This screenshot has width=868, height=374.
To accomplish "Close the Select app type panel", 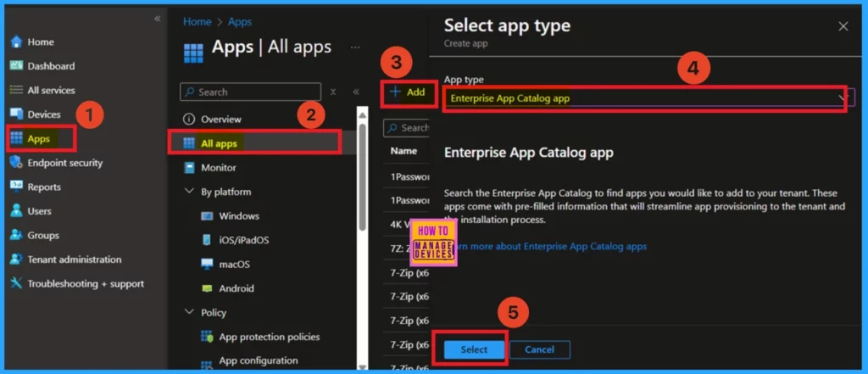I will (843, 26).
